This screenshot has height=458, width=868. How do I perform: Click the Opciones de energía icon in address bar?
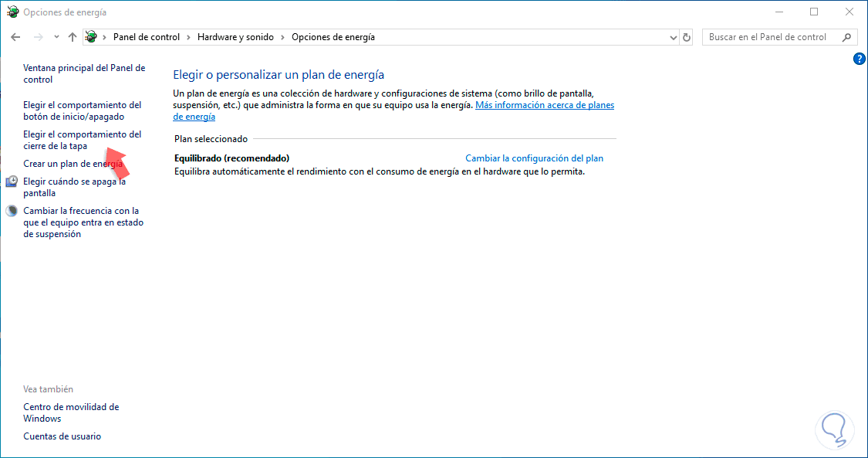point(90,36)
